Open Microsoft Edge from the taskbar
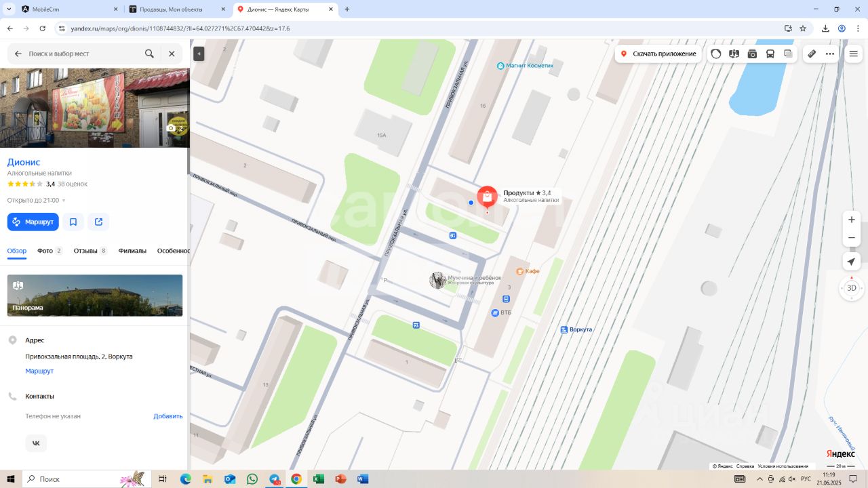Image resolution: width=868 pixels, height=488 pixels. tap(186, 479)
